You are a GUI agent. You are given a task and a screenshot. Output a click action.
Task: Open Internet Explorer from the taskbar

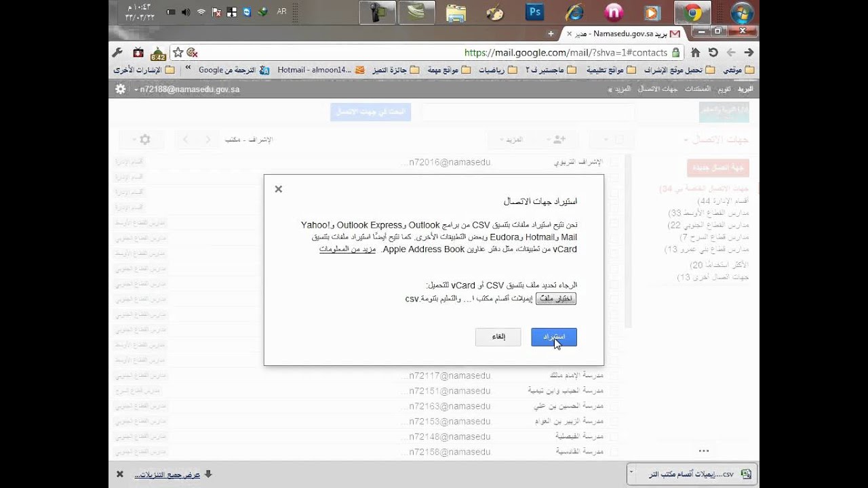tap(574, 12)
